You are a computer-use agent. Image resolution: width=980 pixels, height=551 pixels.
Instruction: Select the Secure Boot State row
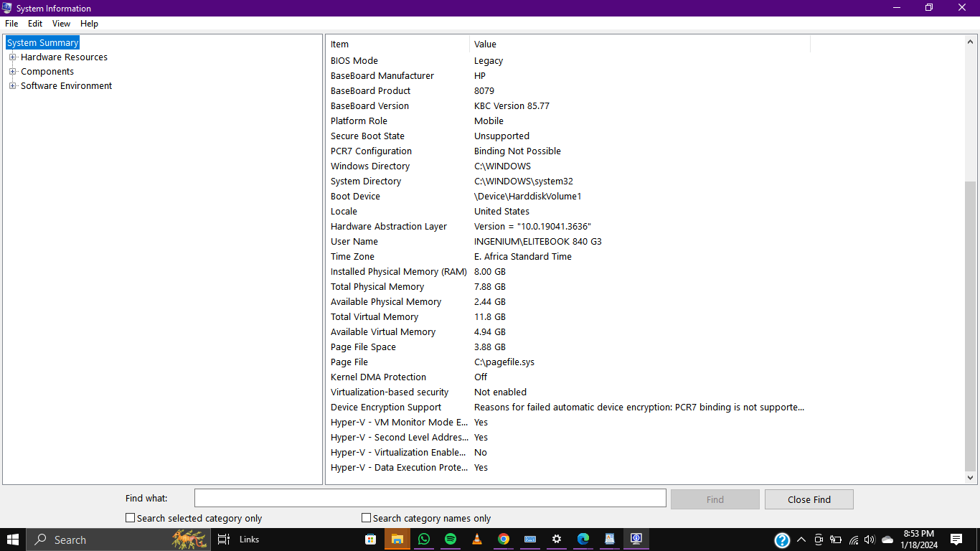coord(568,136)
